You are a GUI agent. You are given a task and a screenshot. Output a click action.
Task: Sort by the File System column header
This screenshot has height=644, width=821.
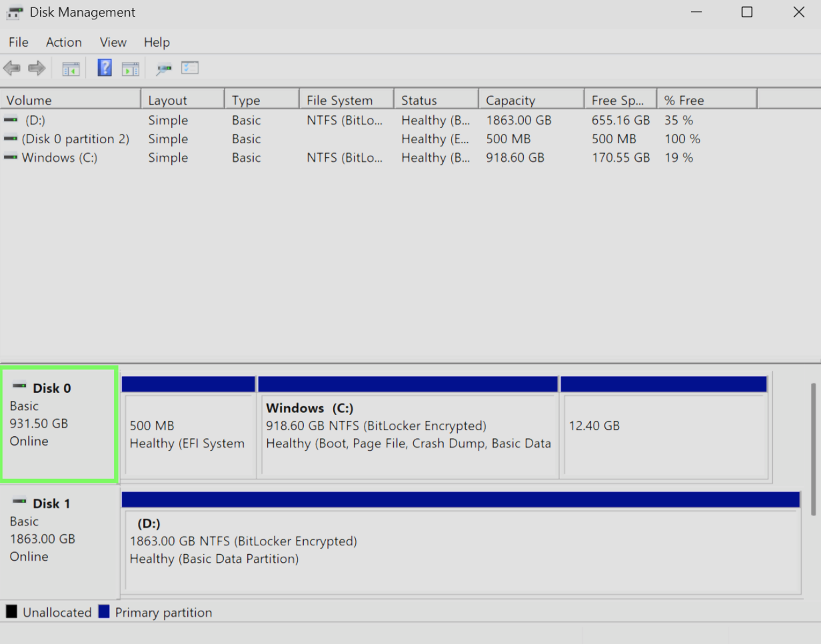(x=339, y=101)
